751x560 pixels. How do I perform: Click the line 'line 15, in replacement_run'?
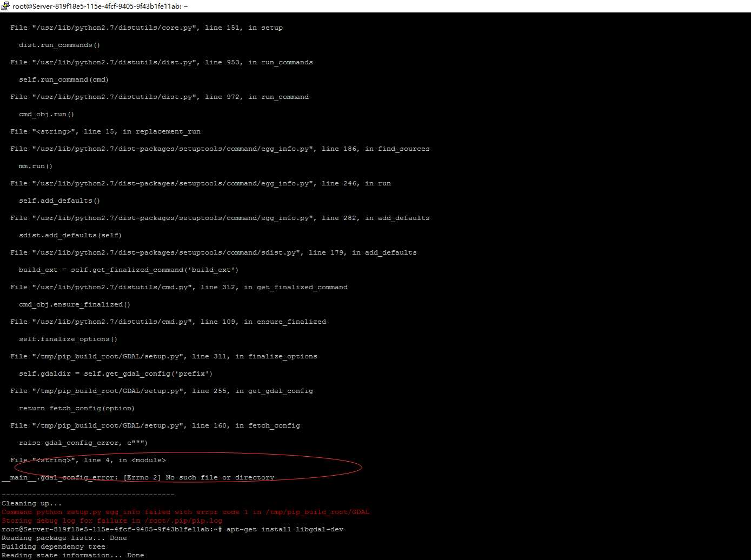click(105, 131)
